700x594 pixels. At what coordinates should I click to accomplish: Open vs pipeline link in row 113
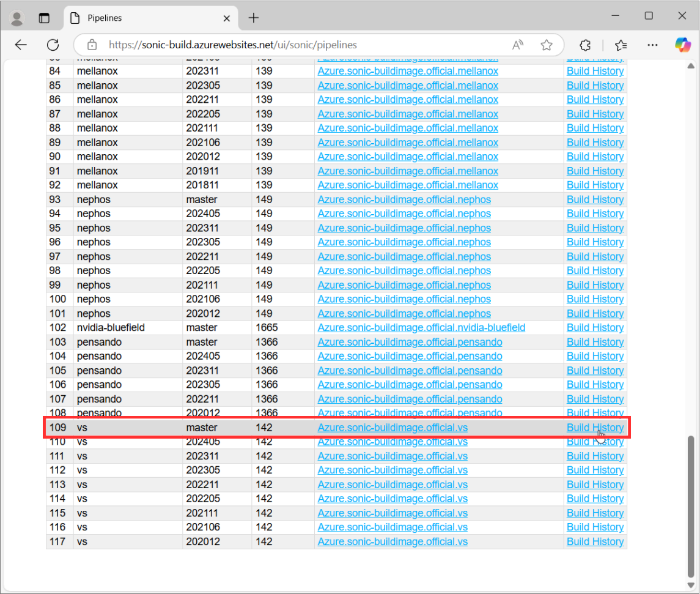392,484
